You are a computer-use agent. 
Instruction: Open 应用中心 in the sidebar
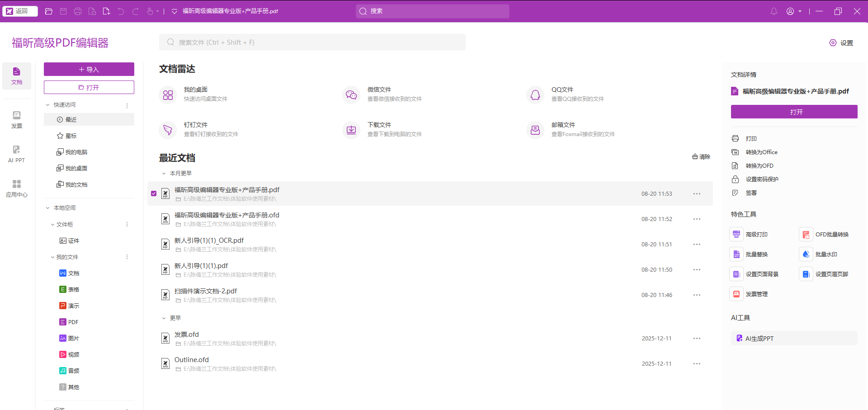point(17,189)
